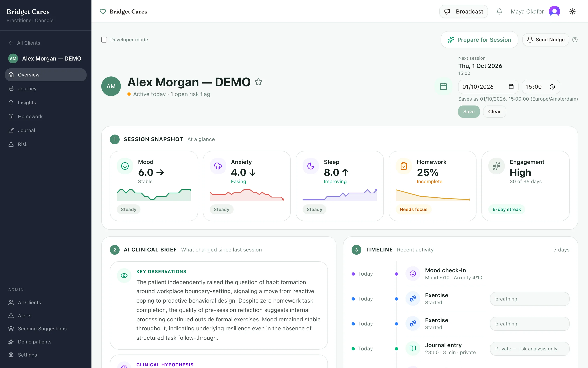The width and height of the screenshot is (588, 368).
Task: Toggle the light/dark theme sun icon
Action: tap(572, 11)
